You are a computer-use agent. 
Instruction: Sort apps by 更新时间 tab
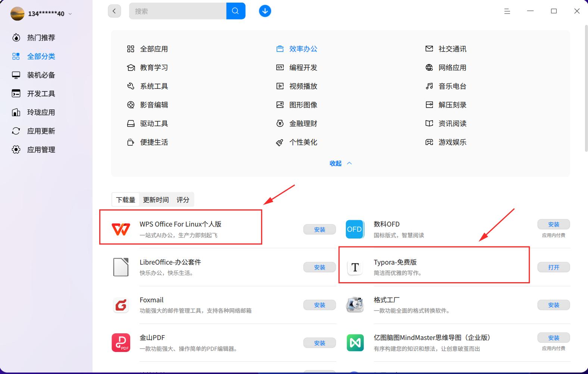pyautogui.click(x=156, y=200)
